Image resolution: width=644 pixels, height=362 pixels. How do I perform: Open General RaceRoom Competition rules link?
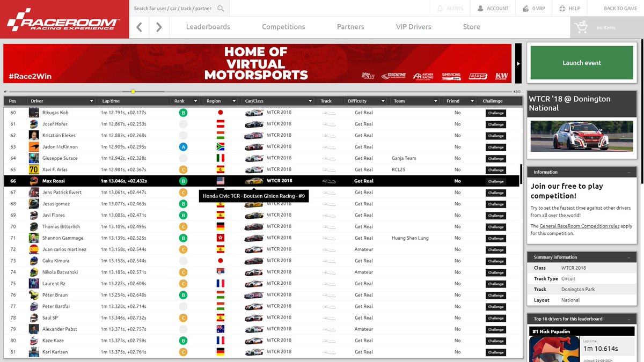click(581, 226)
